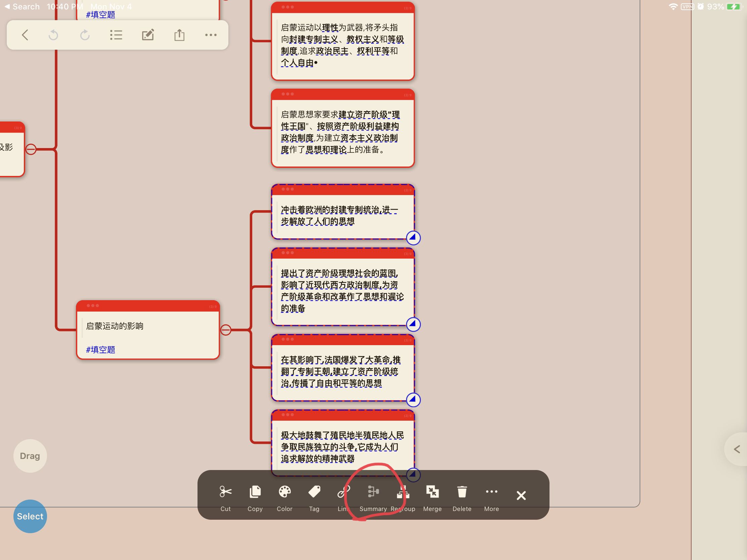Open three-dot menu on 启蒙运动以理性 card

coord(288,7)
